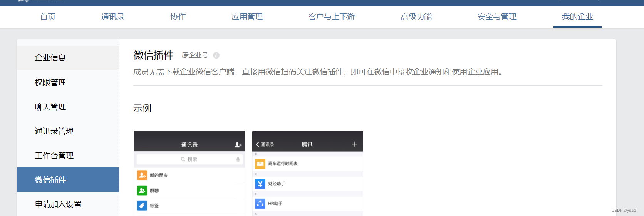Click the 标签 row label
The width and height of the screenshot is (644, 216).
coord(154,206)
